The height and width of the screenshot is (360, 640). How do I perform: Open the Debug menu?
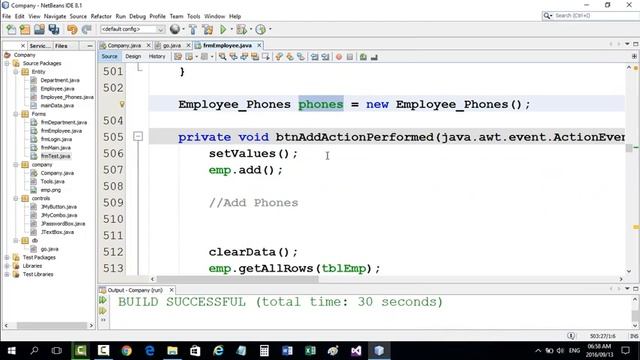click(x=137, y=16)
